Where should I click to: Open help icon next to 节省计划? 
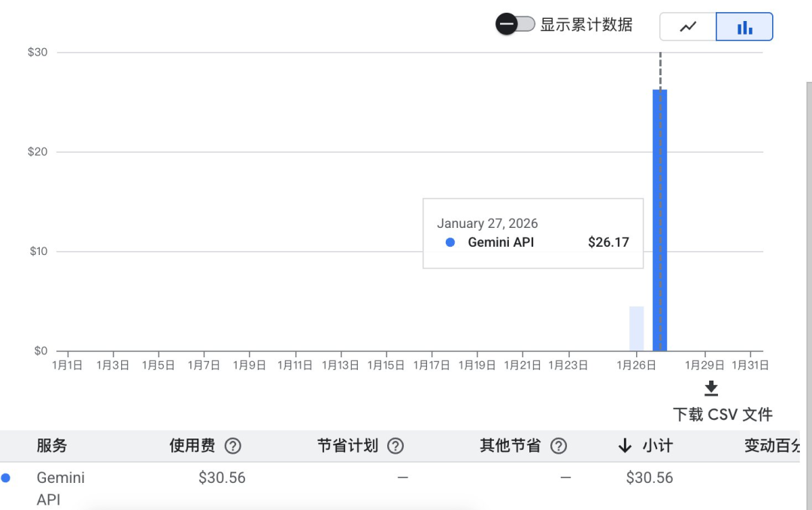click(395, 446)
